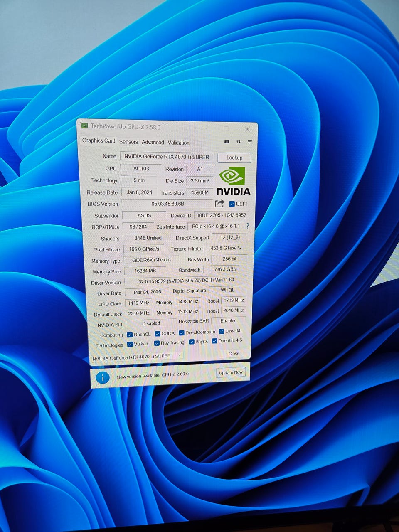Image resolution: width=399 pixels, height=532 pixels.
Task: Click the GPU Clock value 1419 MHz
Action: [x=138, y=303]
